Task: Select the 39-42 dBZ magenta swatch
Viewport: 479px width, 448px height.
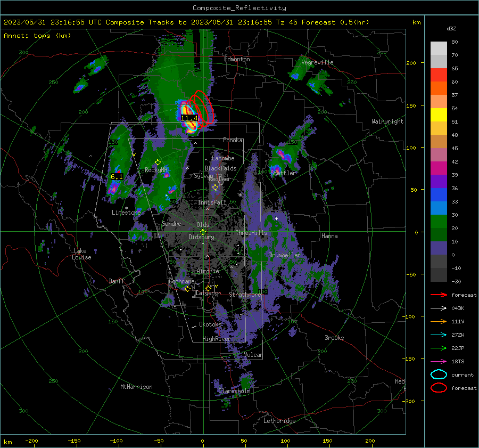Action: point(439,168)
